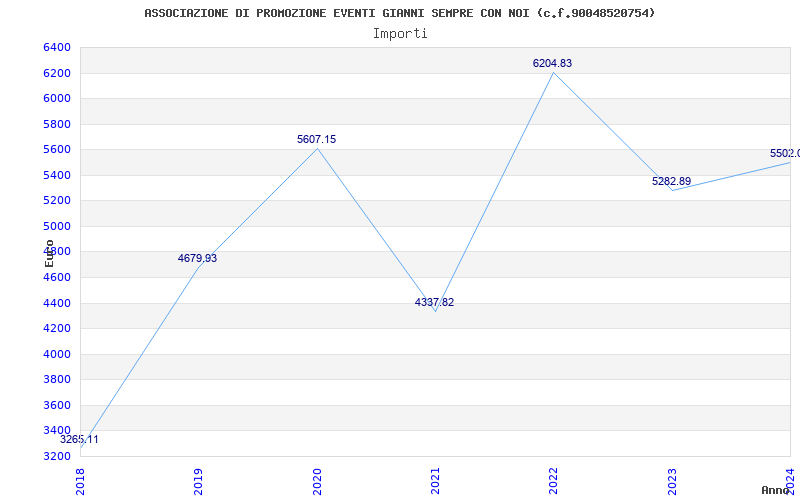Click the 2019 x-axis label

pos(198,482)
